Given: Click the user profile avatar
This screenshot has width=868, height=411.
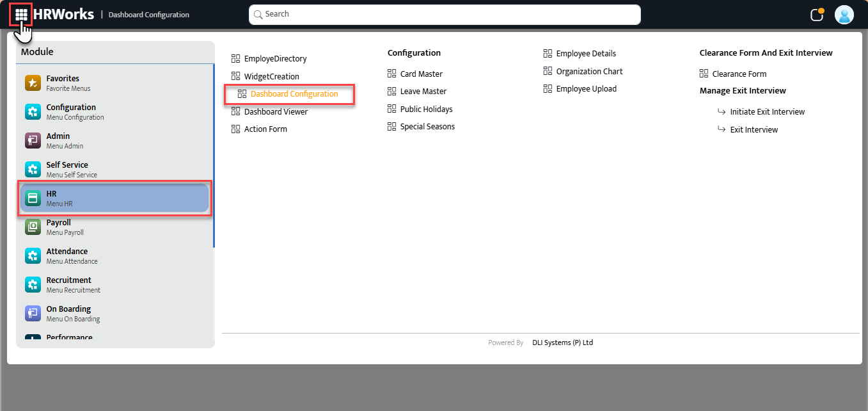Looking at the screenshot, I should coord(844,15).
